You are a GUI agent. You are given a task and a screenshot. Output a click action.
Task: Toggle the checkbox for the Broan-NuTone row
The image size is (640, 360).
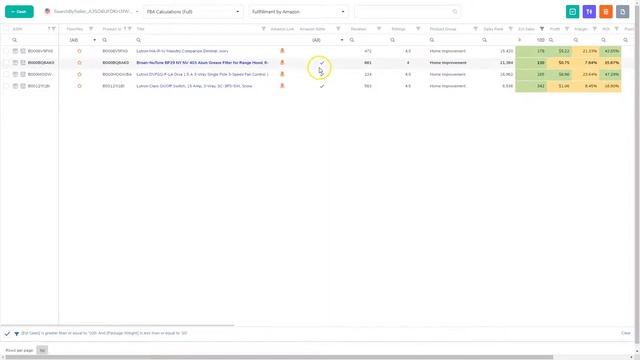coord(6,63)
